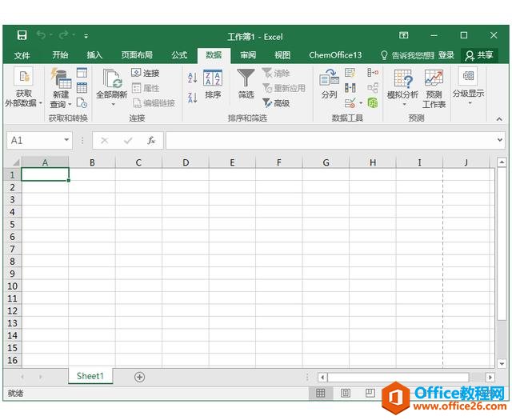Click 预测工作表 forecast sheet icon
The width and height of the screenshot is (512, 420).
coord(434,88)
